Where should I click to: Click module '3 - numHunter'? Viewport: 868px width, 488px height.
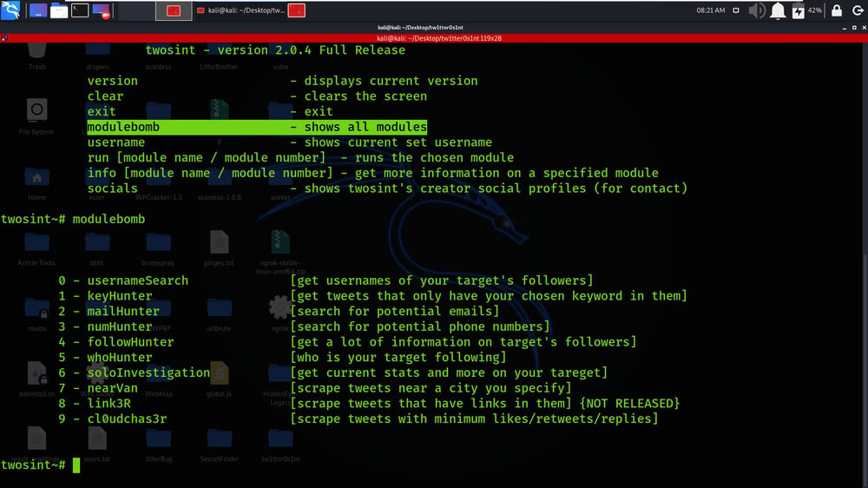click(x=105, y=326)
